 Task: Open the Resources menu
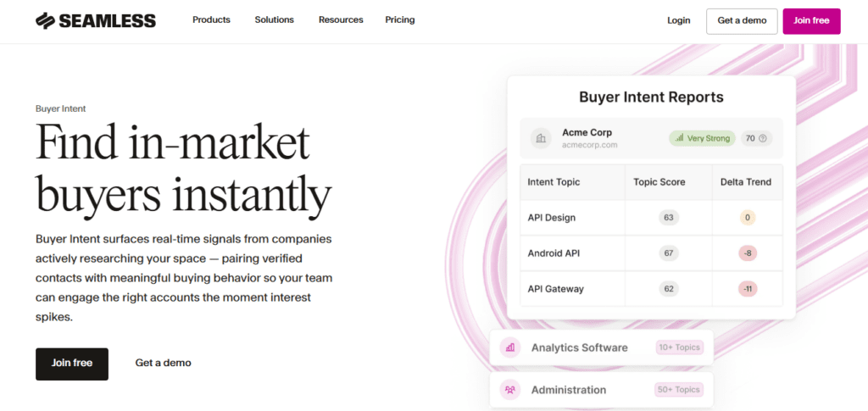(341, 19)
